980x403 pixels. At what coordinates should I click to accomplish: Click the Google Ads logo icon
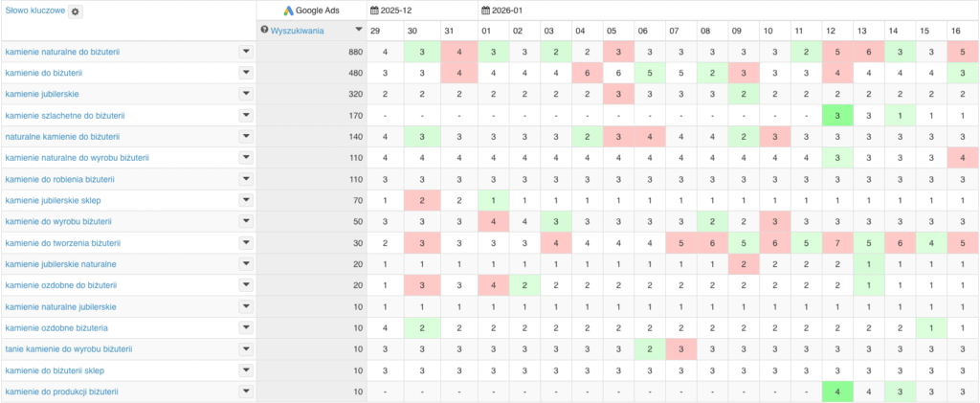point(288,11)
